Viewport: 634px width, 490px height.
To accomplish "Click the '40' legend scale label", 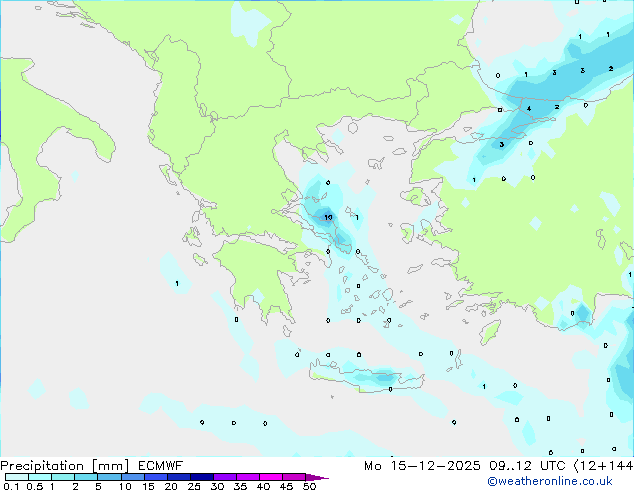I will [263, 486].
